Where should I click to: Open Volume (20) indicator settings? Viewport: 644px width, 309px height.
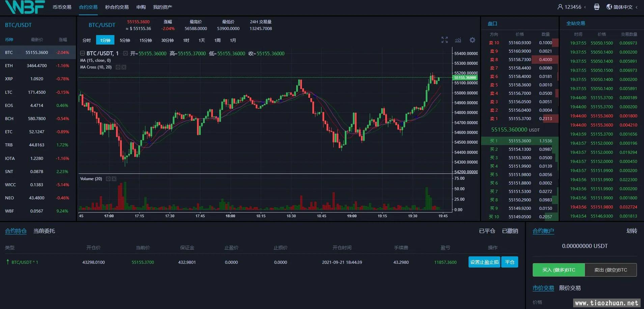(108, 179)
